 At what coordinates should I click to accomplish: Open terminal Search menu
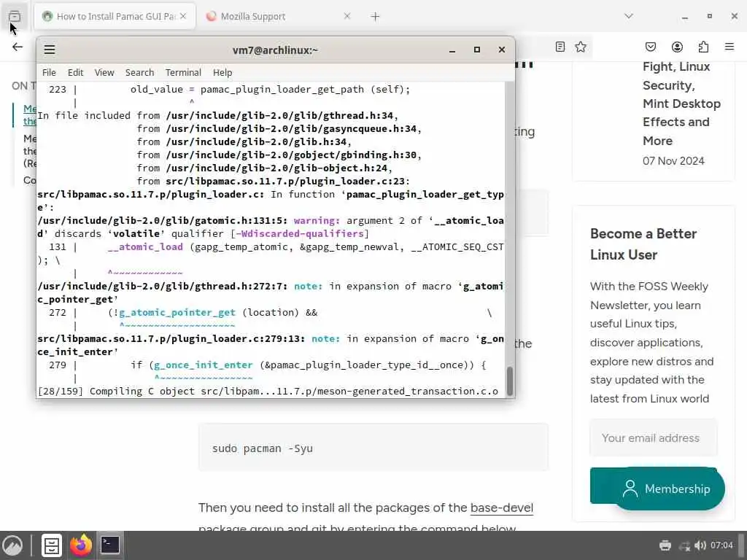tap(139, 72)
